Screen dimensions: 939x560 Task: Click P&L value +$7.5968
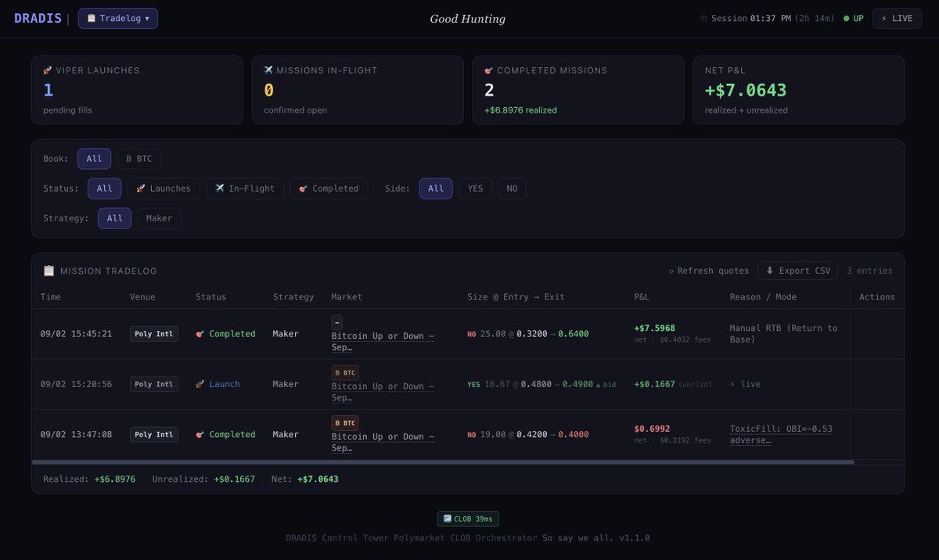tap(654, 328)
